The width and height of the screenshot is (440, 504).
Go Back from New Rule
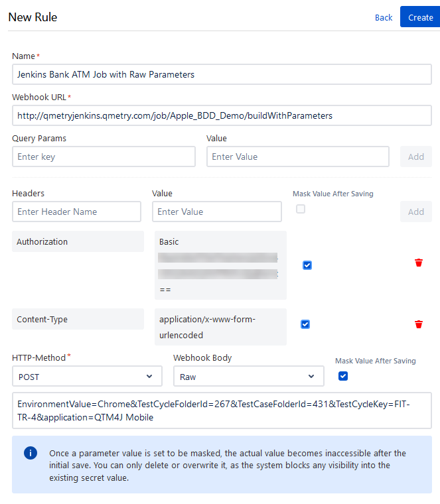coord(384,17)
